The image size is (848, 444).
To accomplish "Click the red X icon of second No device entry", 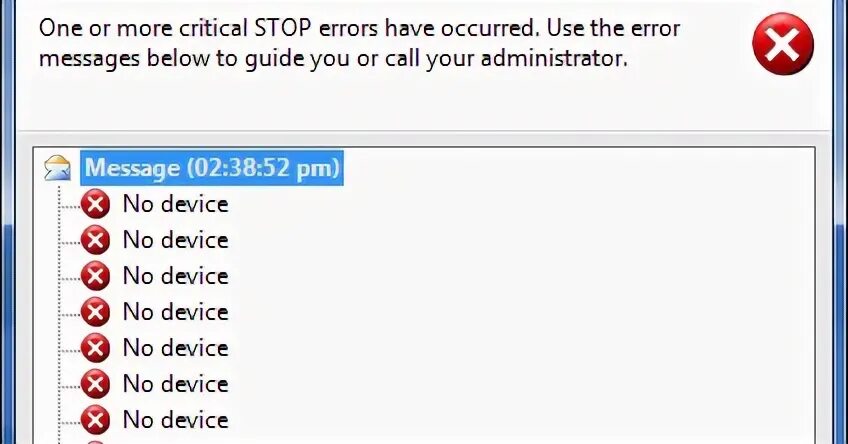I will [95, 240].
